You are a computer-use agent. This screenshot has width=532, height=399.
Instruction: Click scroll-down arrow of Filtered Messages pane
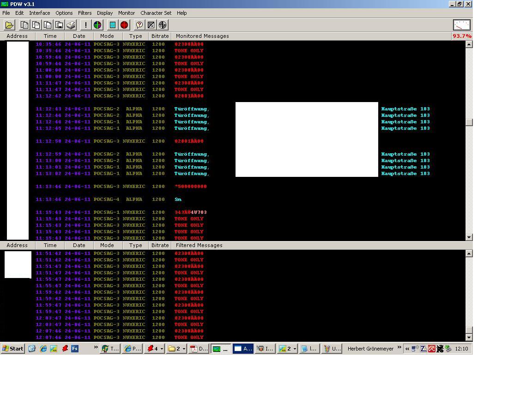click(x=469, y=338)
